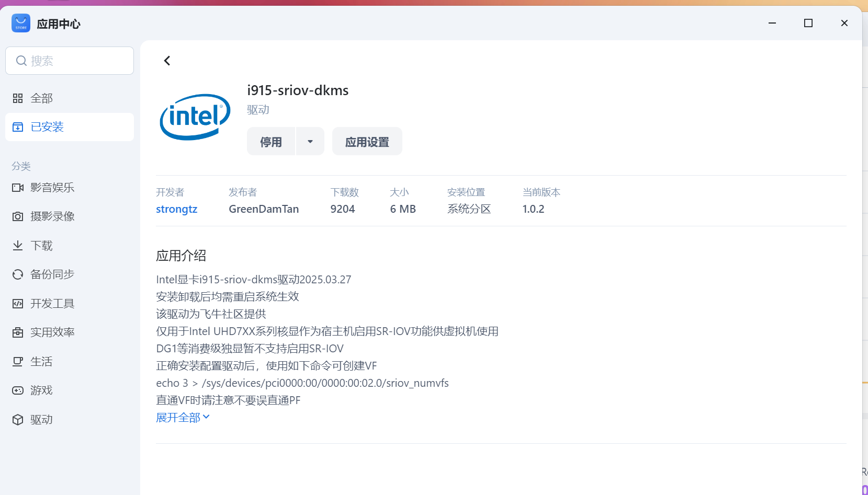Click publisher name GreenDamTan
This screenshot has height=495, width=868.
coord(264,209)
